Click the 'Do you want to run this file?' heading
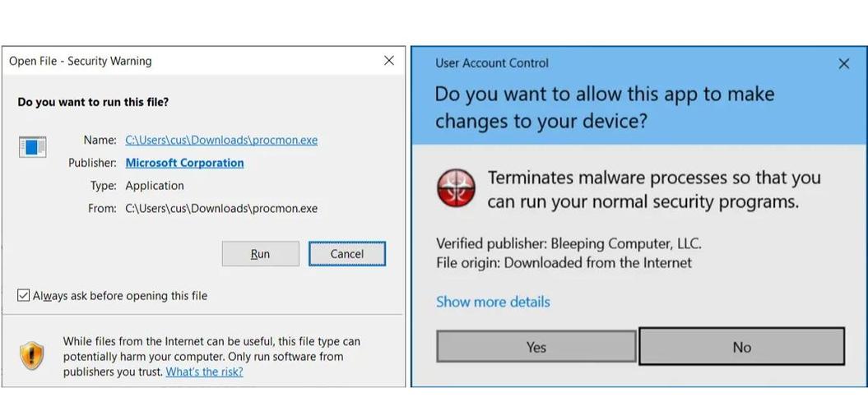The height and width of the screenshot is (411, 868). (93, 102)
